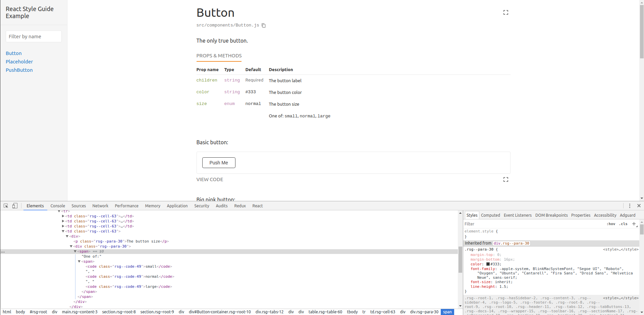Image resolution: width=644 pixels, height=315 pixels.
Task: Expand the example code fullscreen icon
Action: (x=506, y=179)
